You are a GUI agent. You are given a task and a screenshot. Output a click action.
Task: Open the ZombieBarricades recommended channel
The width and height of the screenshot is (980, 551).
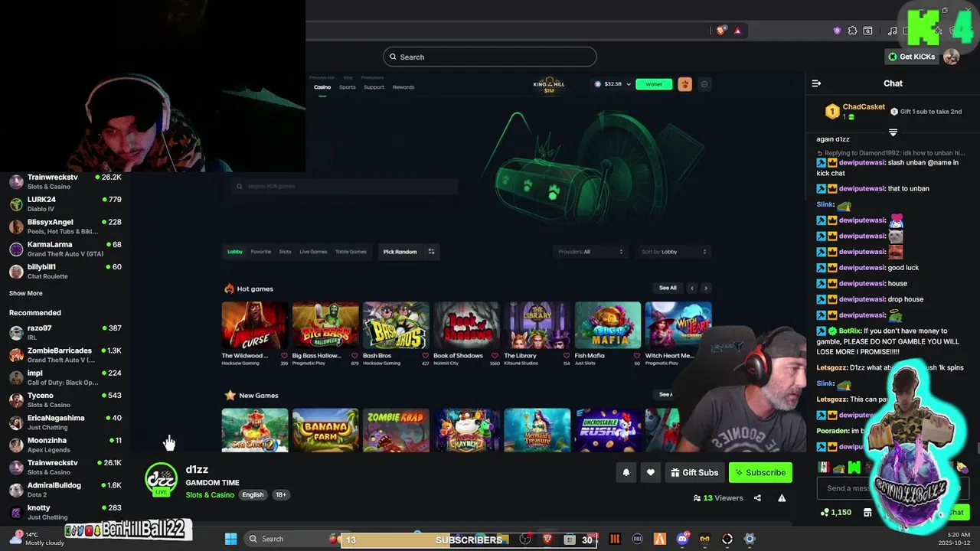pyautogui.click(x=65, y=355)
